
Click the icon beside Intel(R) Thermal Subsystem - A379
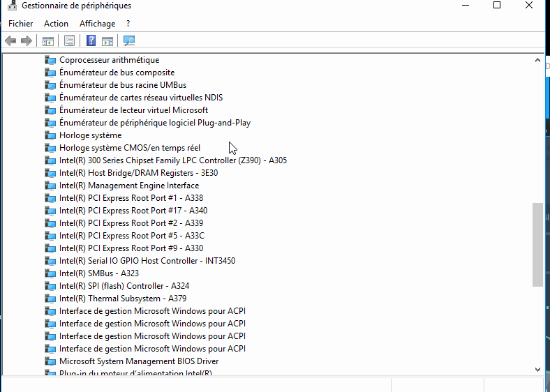(x=50, y=299)
